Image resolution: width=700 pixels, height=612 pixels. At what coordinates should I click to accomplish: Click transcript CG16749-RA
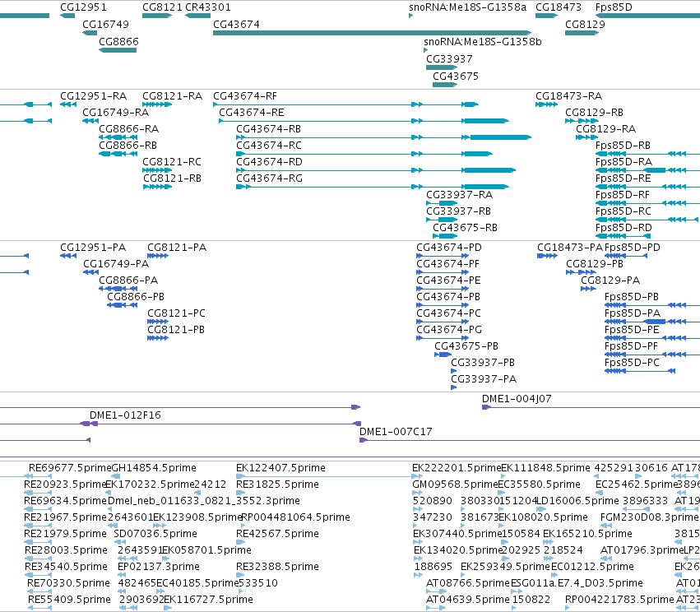pyautogui.click(x=116, y=113)
